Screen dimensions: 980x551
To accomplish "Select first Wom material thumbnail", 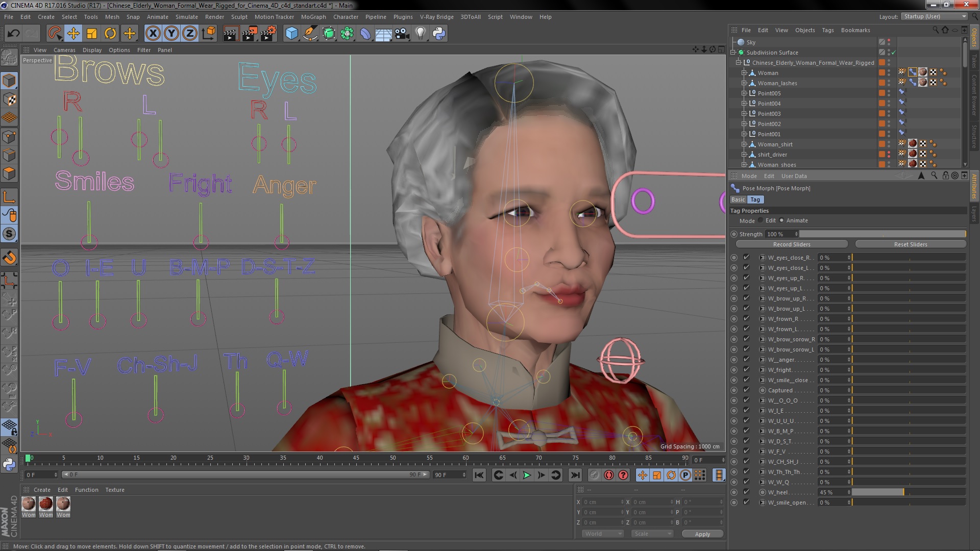I will pos(29,504).
